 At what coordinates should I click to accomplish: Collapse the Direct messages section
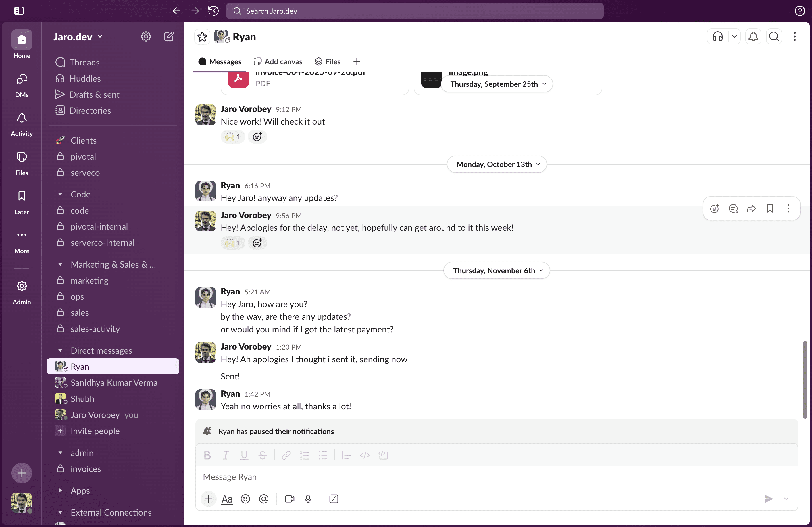60,350
